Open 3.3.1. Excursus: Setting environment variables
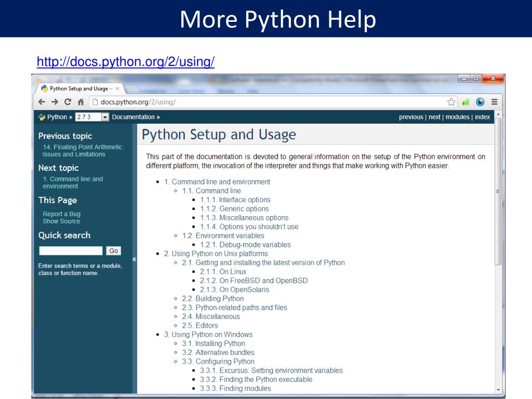The image size is (532, 399). 271,370
